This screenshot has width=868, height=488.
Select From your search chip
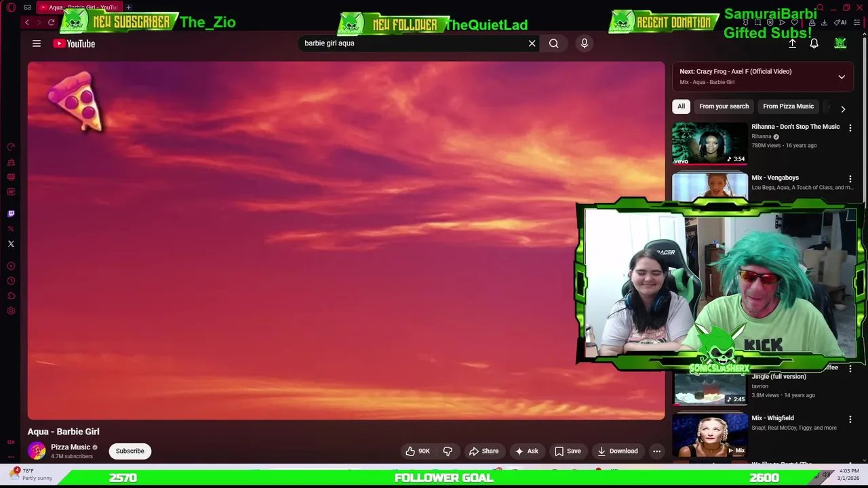tap(724, 106)
